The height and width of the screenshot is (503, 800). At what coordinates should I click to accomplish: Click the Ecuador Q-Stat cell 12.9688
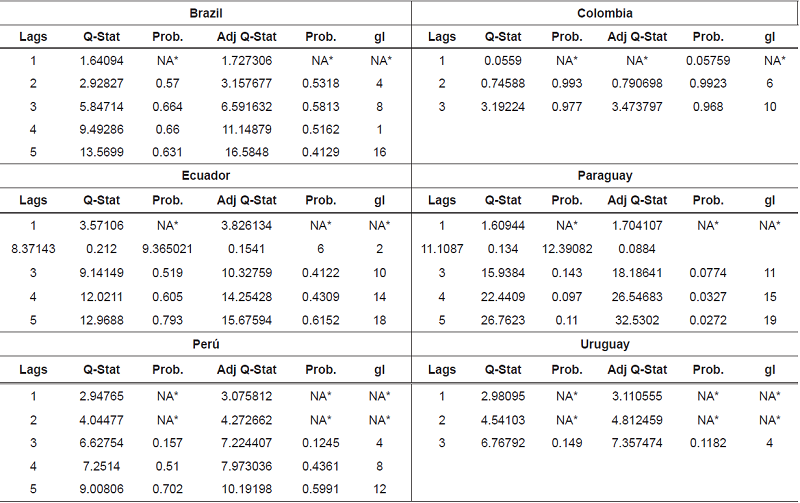pos(104,319)
